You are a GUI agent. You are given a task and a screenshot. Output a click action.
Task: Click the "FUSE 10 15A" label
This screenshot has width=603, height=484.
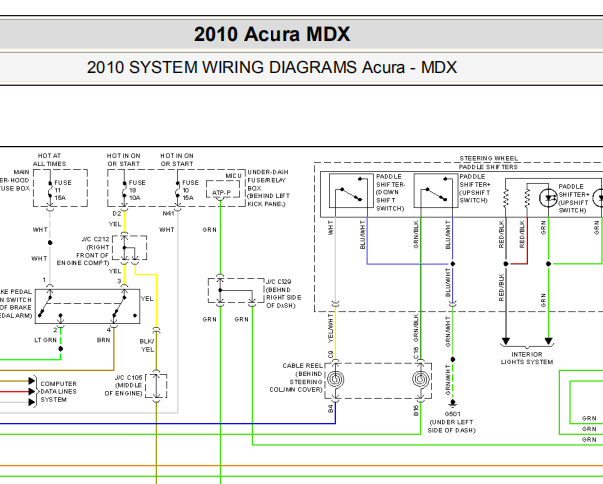pyautogui.click(x=190, y=190)
